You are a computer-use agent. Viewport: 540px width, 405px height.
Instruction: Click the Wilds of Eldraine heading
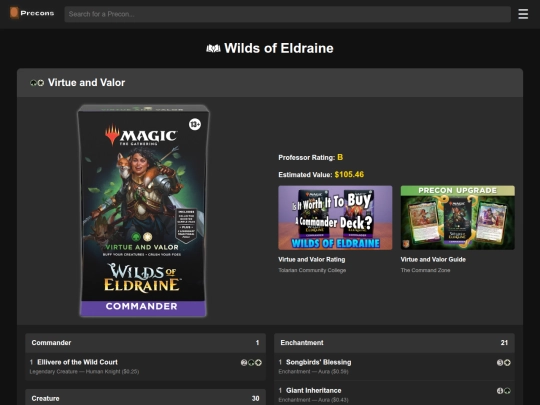point(279,48)
